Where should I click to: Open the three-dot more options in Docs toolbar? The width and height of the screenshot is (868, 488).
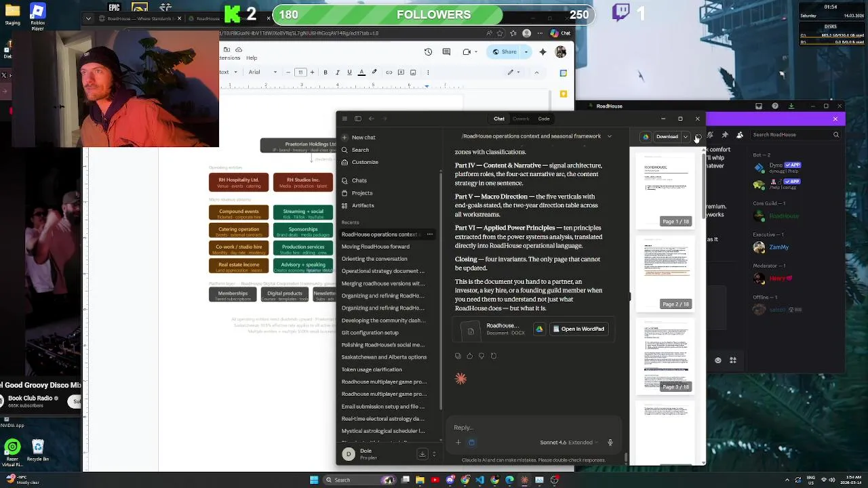[x=428, y=73]
